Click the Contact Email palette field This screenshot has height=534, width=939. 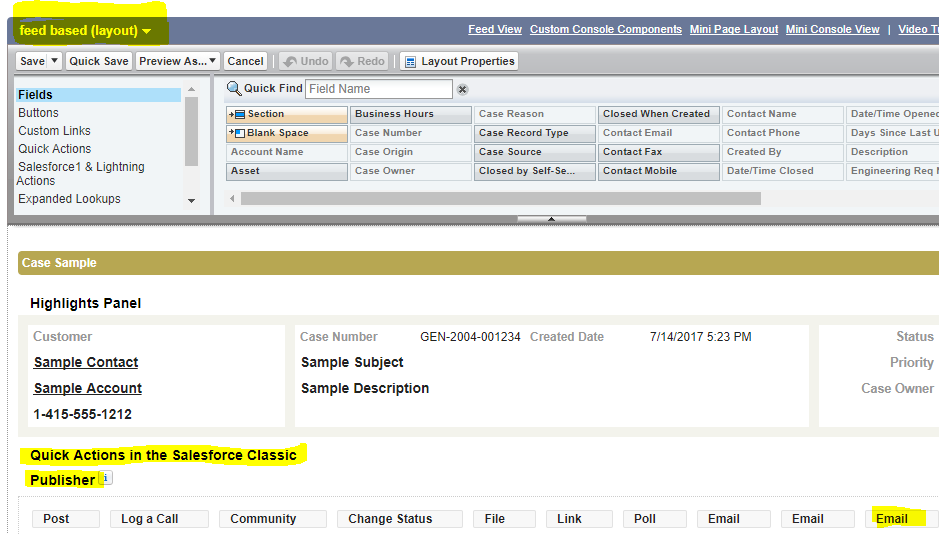coord(659,133)
